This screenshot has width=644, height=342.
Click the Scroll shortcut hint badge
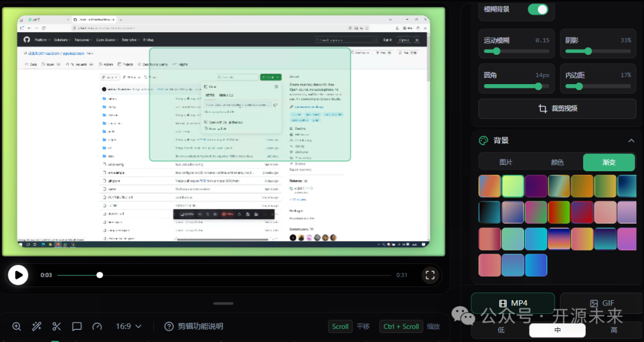point(340,326)
